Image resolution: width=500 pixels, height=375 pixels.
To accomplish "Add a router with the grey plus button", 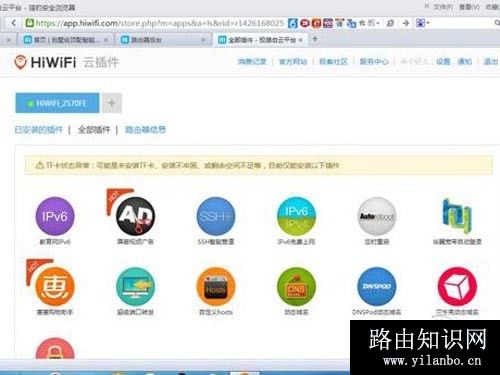I will 112,103.
